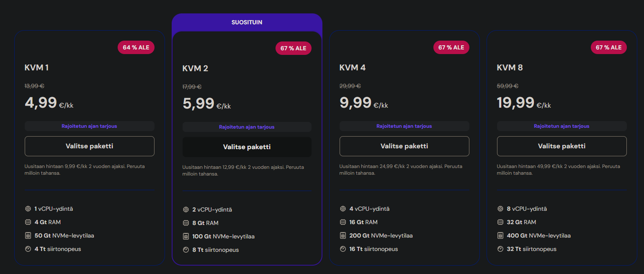Click the vCPU chip icon in KVM 1
The image size is (644, 274).
[28, 209]
